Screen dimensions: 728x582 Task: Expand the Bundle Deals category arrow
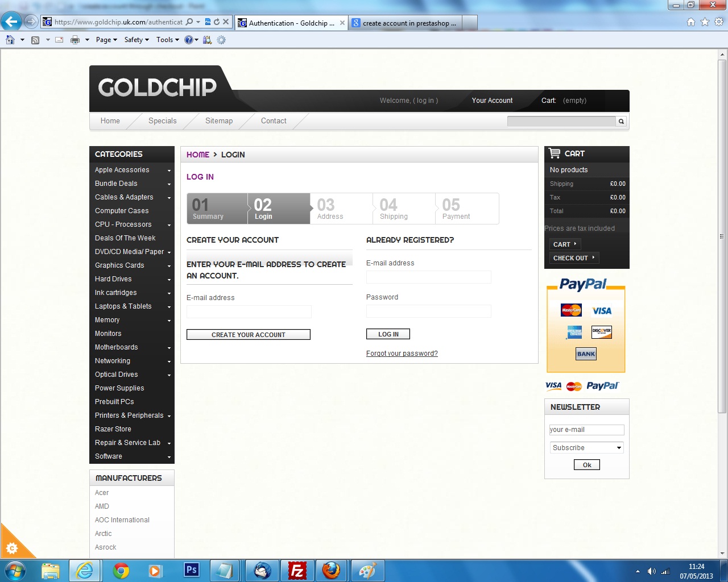169,184
